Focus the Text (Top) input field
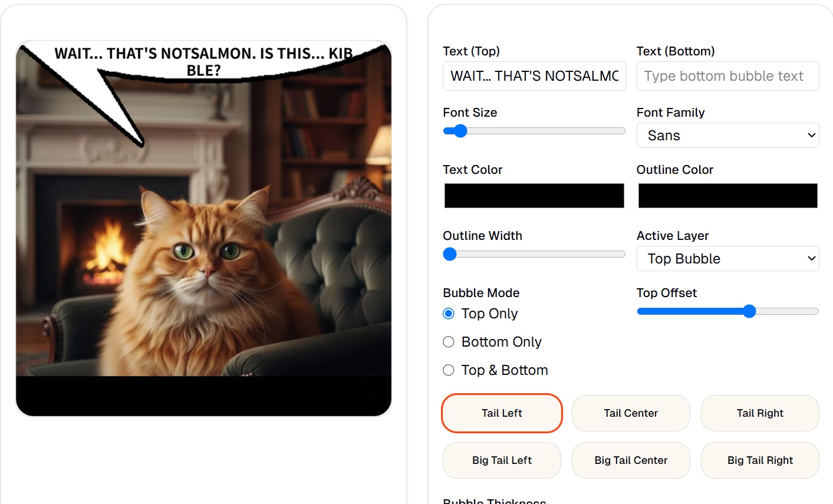The height and width of the screenshot is (504, 833). [x=534, y=76]
